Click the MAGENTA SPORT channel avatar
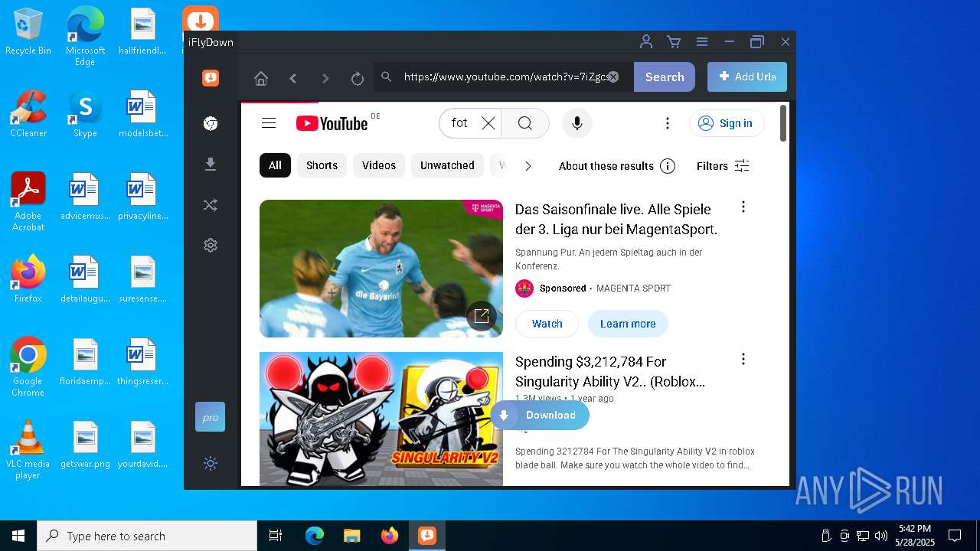This screenshot has height=551, width=980. coord(524,289)
